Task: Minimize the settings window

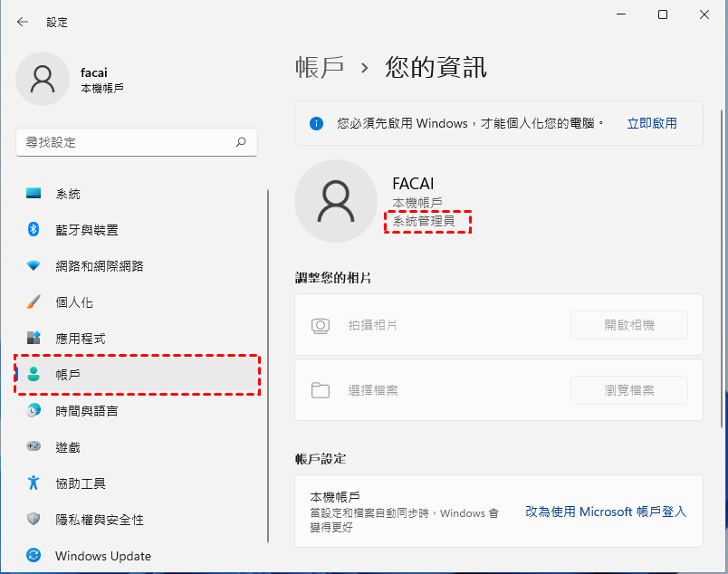Action: [621, 14]
